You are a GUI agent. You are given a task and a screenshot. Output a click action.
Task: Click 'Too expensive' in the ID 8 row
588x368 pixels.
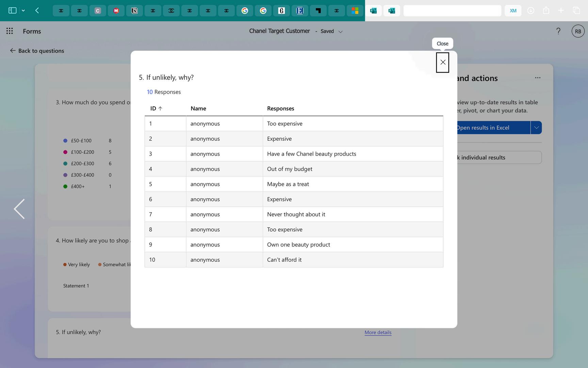click(285, 229)
